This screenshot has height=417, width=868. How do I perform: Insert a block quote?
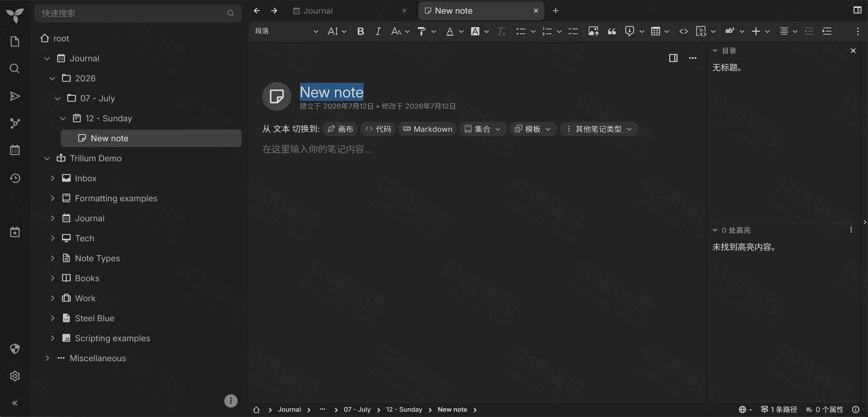[612, 32]
